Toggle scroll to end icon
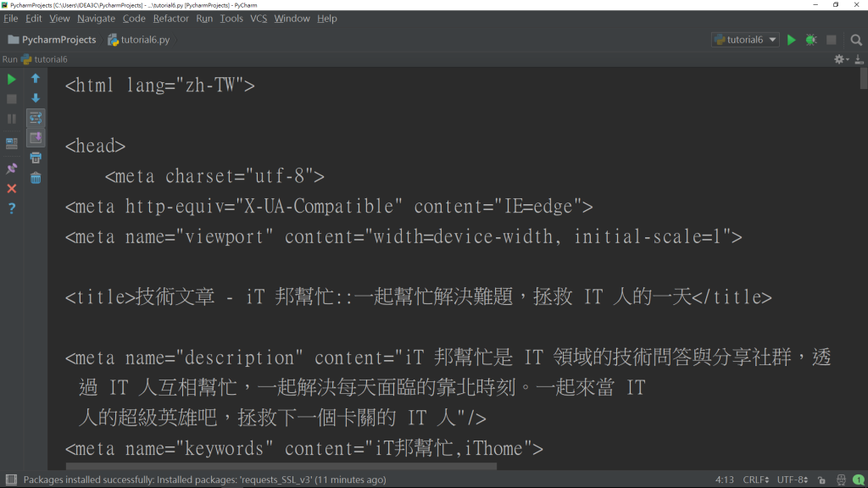 pos(36,138)
